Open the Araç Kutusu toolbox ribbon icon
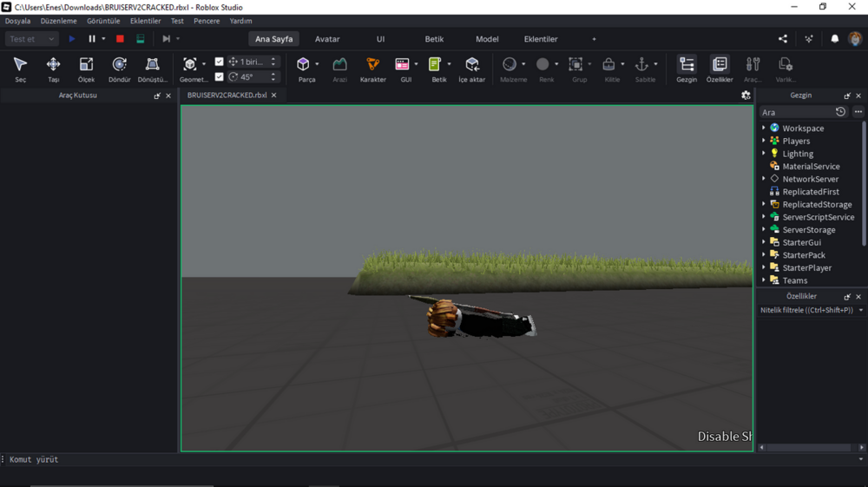 753,69
